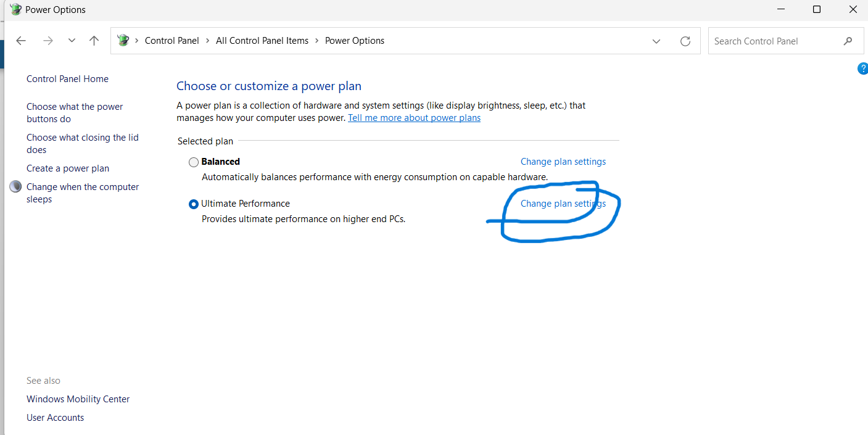Select Ultimate Performance radio button
This screenshot has height=435, width=868.
coord(194,204)
